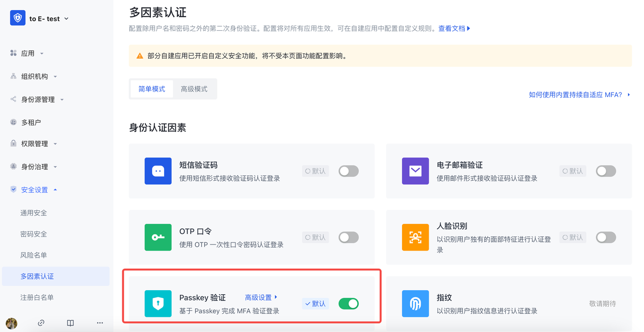Click the user avatar in bottom sidebar
The width and height of the screenshot is (644, 332).
[x=12, y=323]
